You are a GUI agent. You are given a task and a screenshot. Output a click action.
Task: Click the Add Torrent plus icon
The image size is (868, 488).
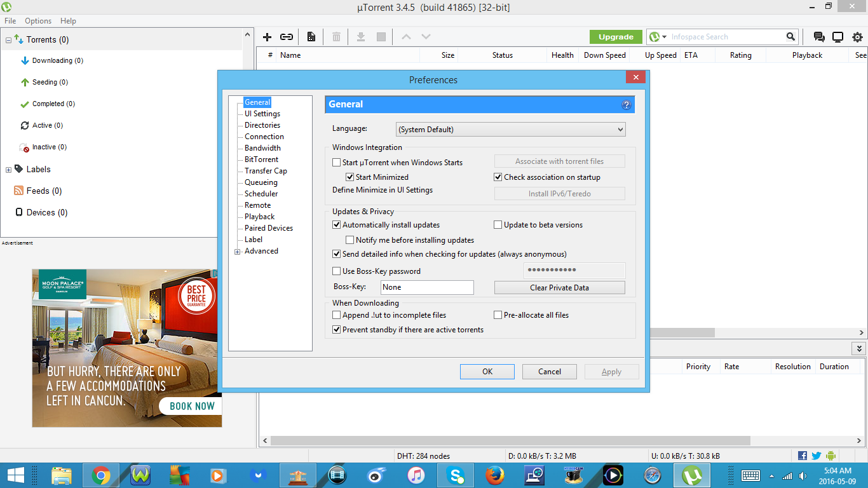[267, 37]
